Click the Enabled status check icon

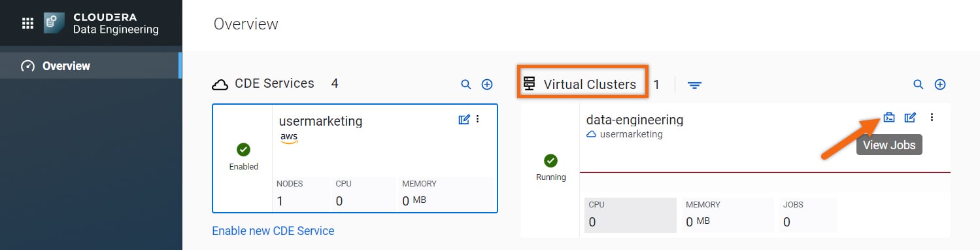(243, 149)
